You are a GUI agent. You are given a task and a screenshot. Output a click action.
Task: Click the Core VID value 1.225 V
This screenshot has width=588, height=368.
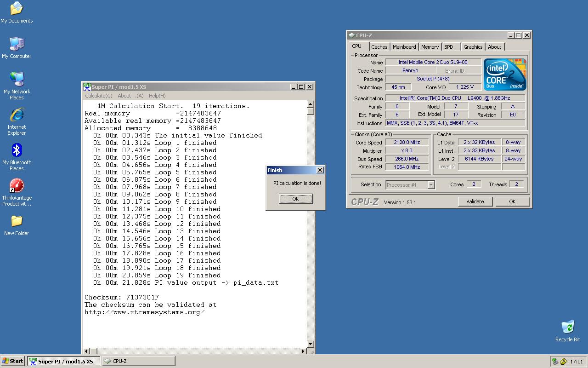tap(465, 87)
